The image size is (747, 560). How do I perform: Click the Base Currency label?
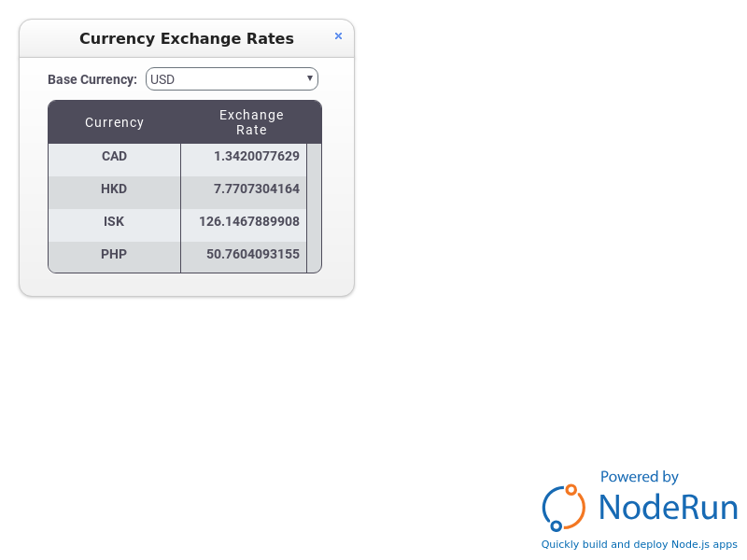tap(92, 79)
